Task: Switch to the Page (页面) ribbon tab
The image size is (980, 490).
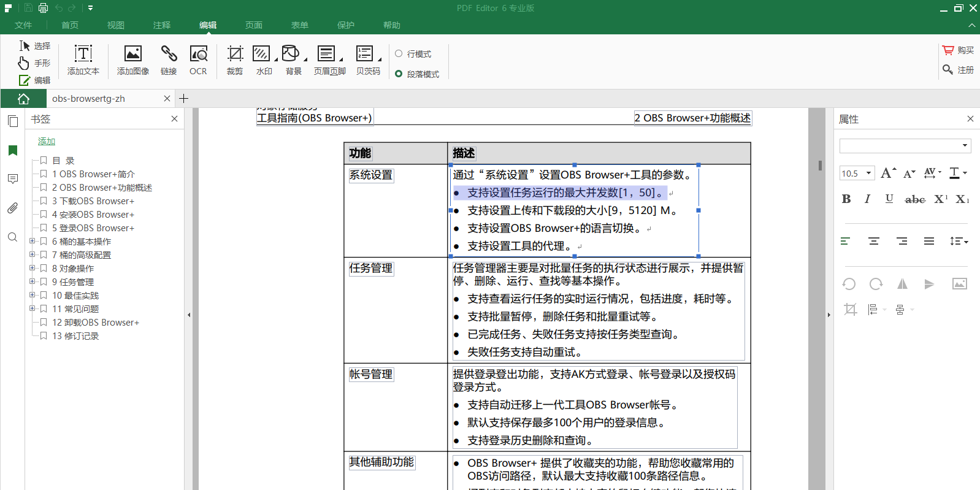Action: click(x=254, y=25)
